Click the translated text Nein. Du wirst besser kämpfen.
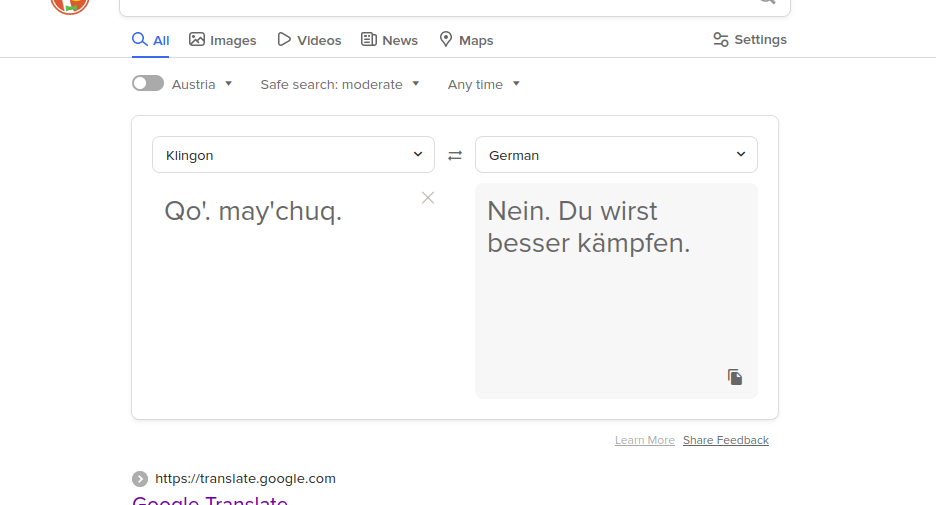 point(589,227)
